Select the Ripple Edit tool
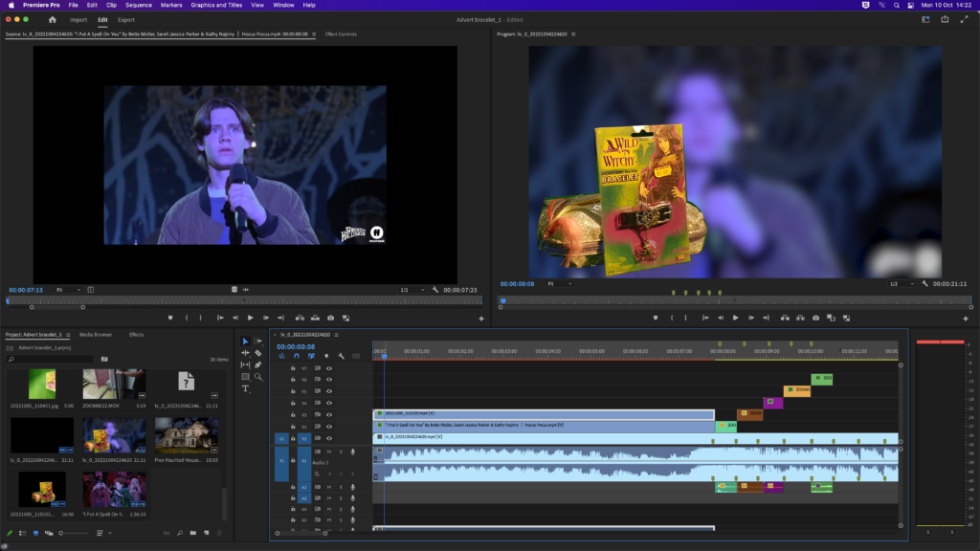This screenshot has width=980, height=551. tap(245, 353)
